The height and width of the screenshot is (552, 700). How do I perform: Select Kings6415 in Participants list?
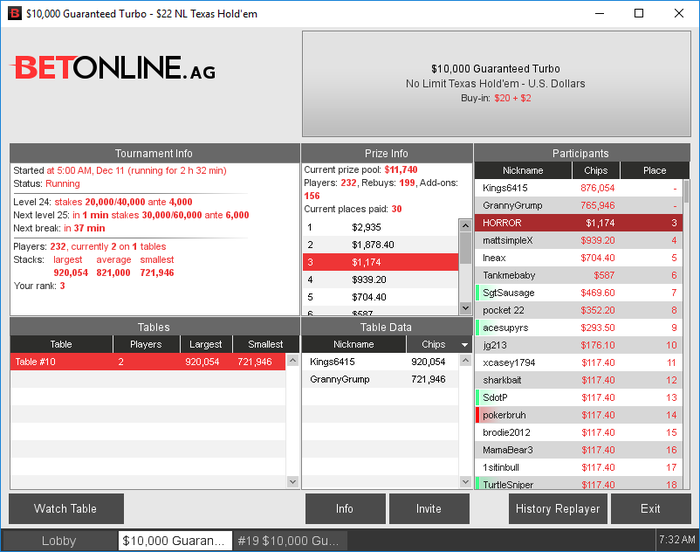579,188
